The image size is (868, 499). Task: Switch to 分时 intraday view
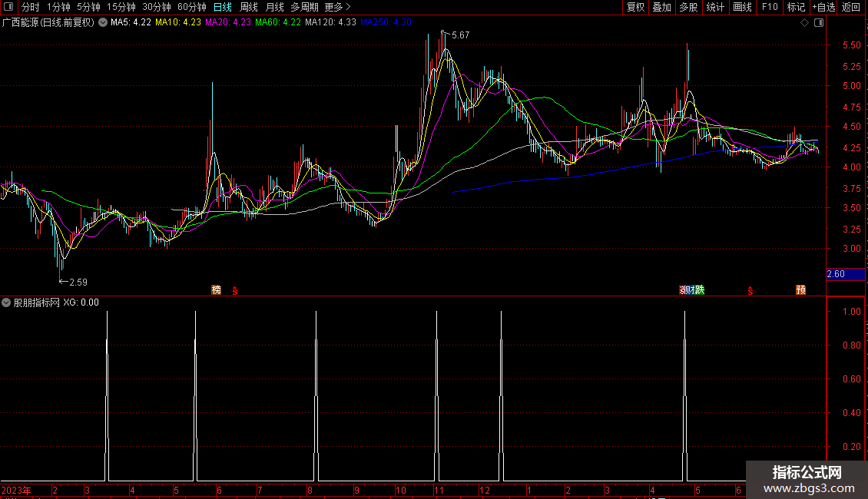click(31, 7)
